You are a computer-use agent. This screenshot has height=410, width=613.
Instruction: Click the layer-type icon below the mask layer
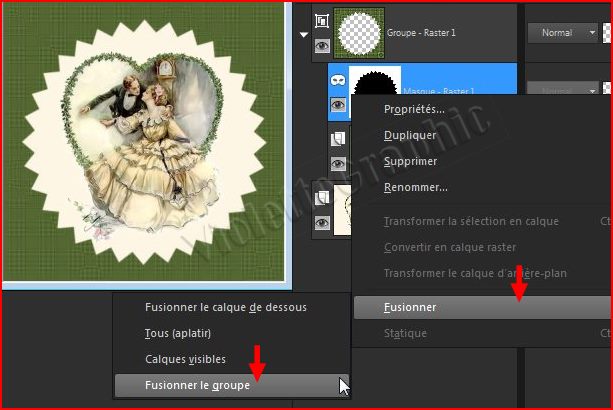coord(337,137)
